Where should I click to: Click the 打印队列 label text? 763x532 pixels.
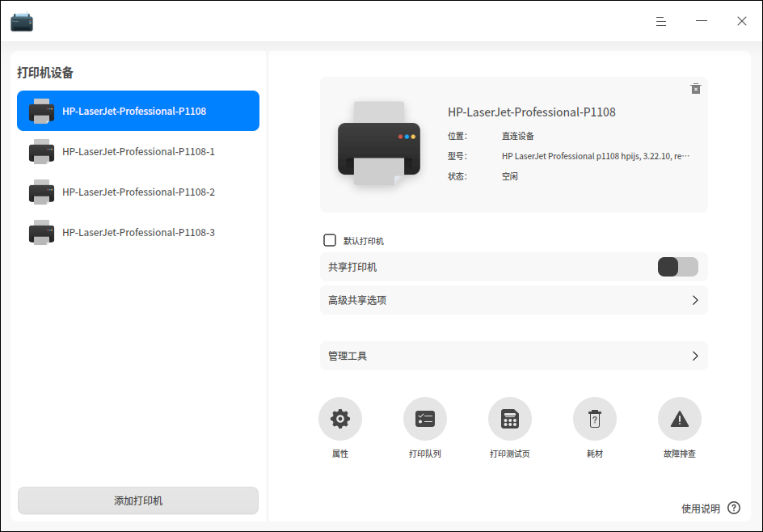point(425,454)
